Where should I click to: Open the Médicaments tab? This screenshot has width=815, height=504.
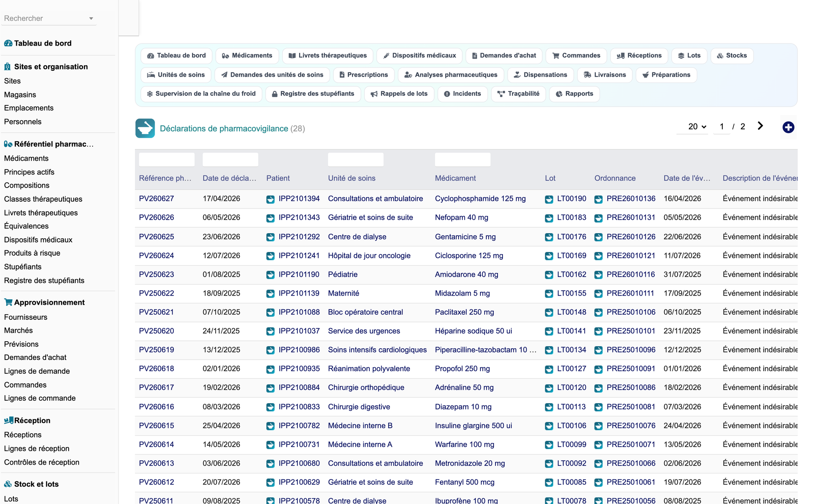click(x=247, y=56)
